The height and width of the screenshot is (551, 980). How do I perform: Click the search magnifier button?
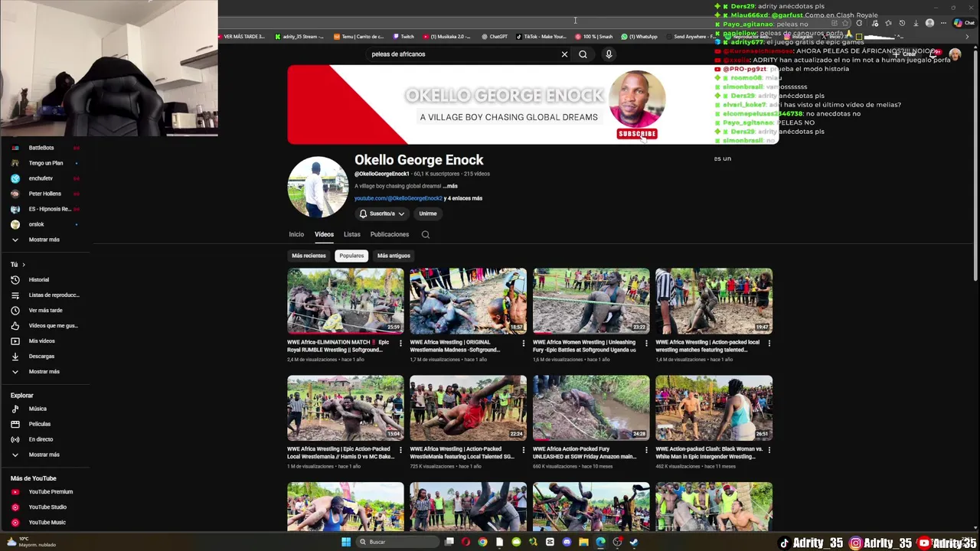583,54
